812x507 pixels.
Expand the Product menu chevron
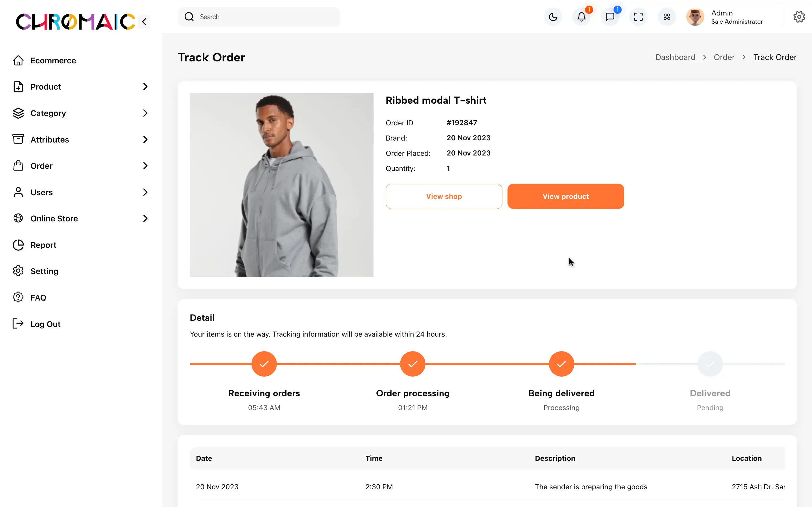tap(145, 86)
